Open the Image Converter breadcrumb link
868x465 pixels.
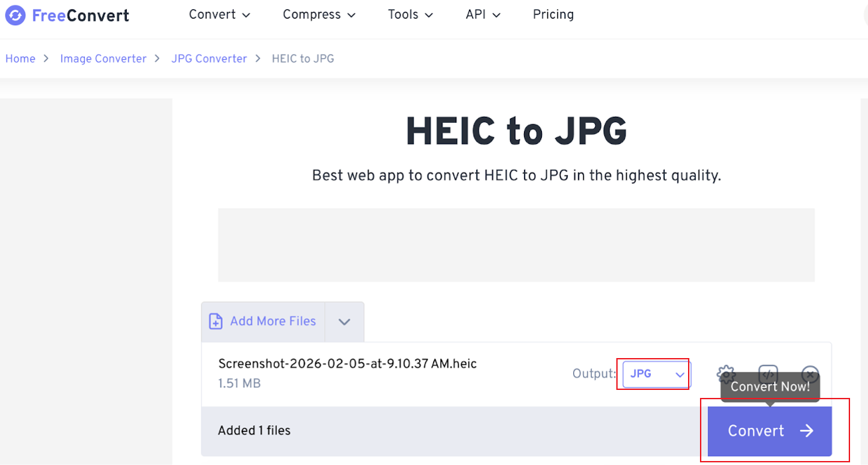click(103, 58)
